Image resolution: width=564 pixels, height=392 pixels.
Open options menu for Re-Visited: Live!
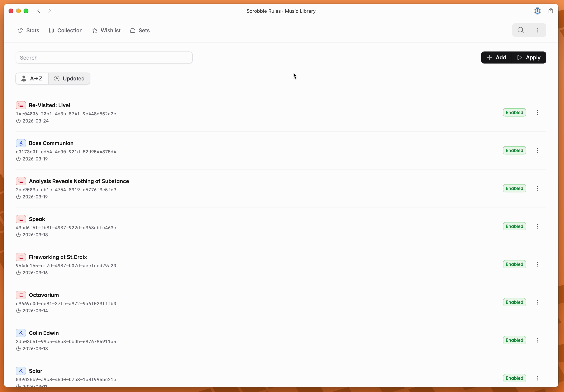point(537,113)
